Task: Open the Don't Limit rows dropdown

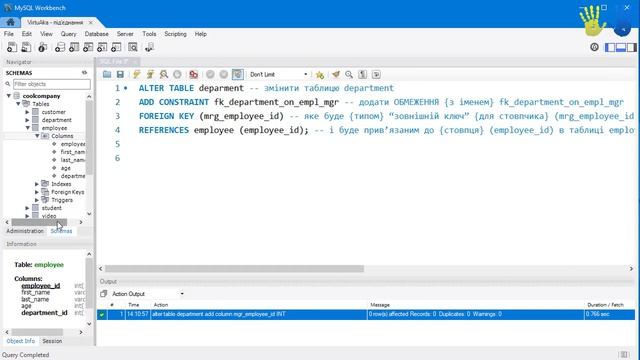Action: tap(279, 74)
